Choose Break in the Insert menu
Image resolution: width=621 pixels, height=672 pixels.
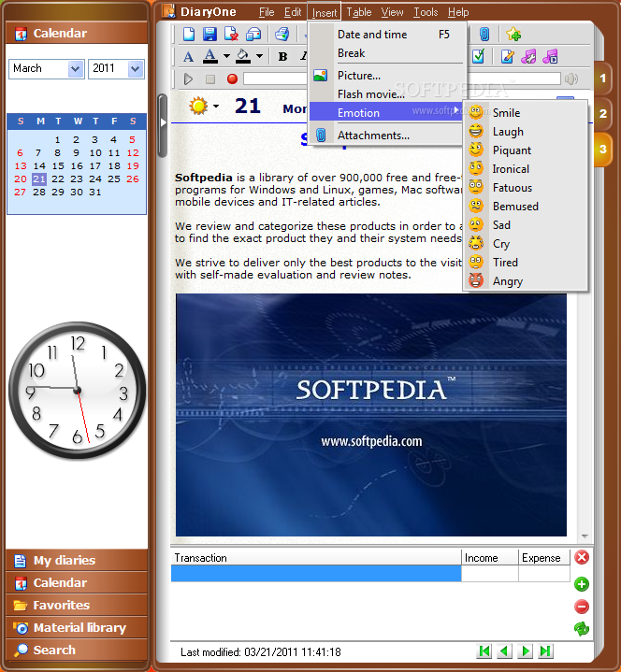(x=387, y=53)
